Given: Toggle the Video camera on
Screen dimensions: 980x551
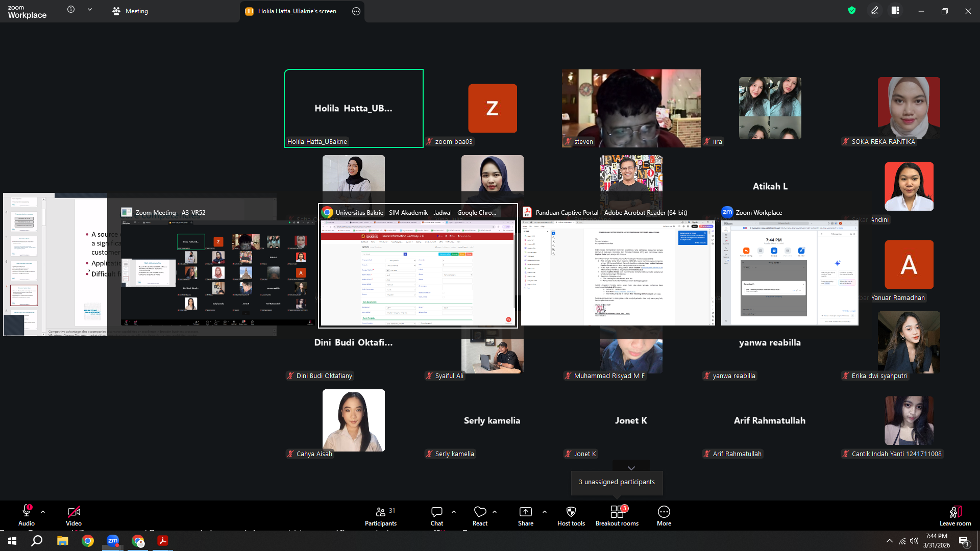Looking at the screenshot, I should coord(73,516).
